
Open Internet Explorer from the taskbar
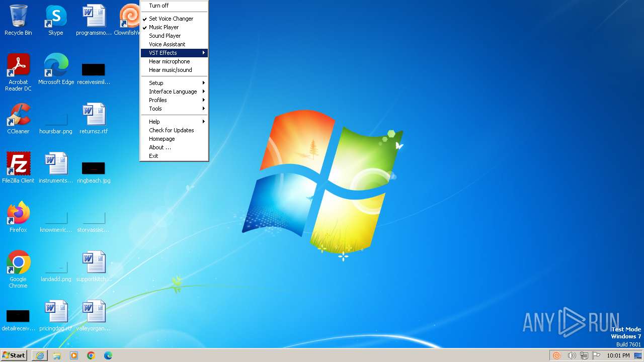pyautogui.click(x=40, y=355)
